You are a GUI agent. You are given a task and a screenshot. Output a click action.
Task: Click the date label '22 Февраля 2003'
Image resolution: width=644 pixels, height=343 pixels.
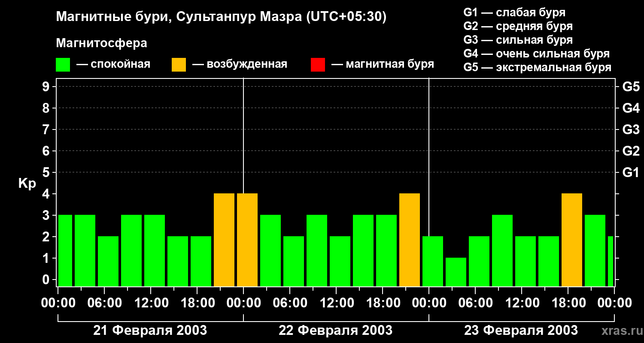coord(336,331)
